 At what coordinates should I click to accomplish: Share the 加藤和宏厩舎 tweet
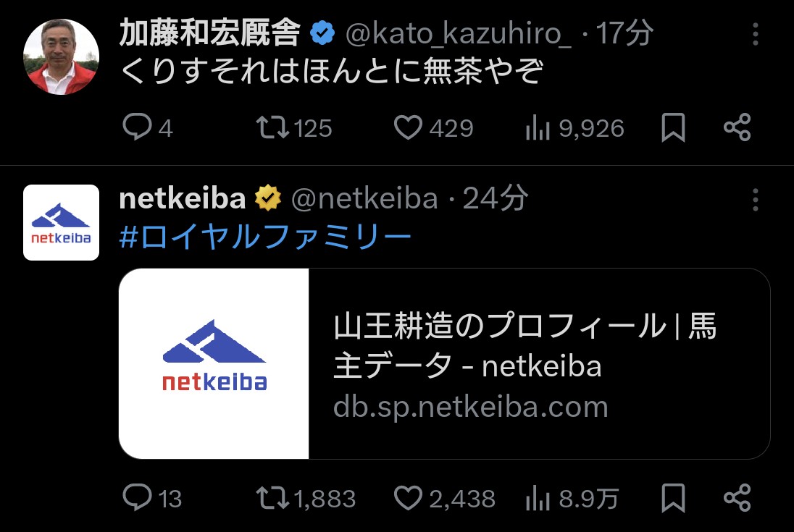[x=737, y=128]
